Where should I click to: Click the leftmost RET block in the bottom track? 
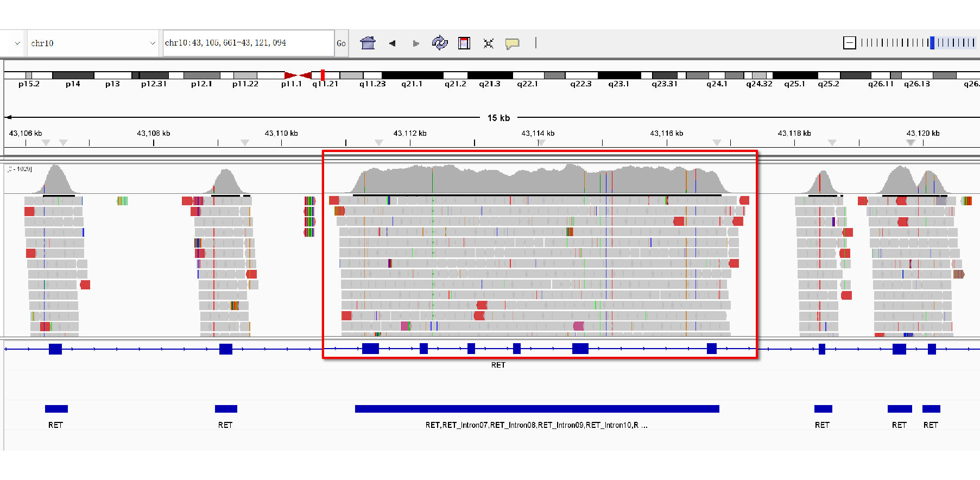point(56,409)
